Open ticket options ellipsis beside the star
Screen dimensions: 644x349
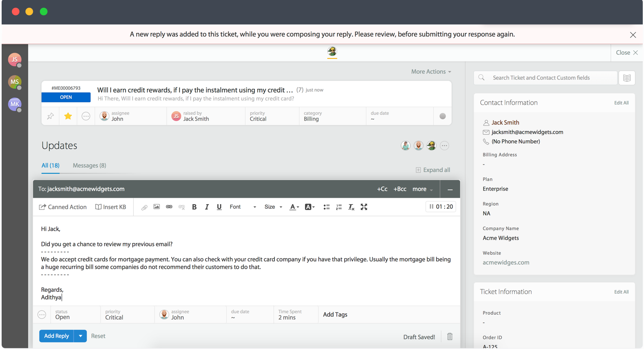86,116
